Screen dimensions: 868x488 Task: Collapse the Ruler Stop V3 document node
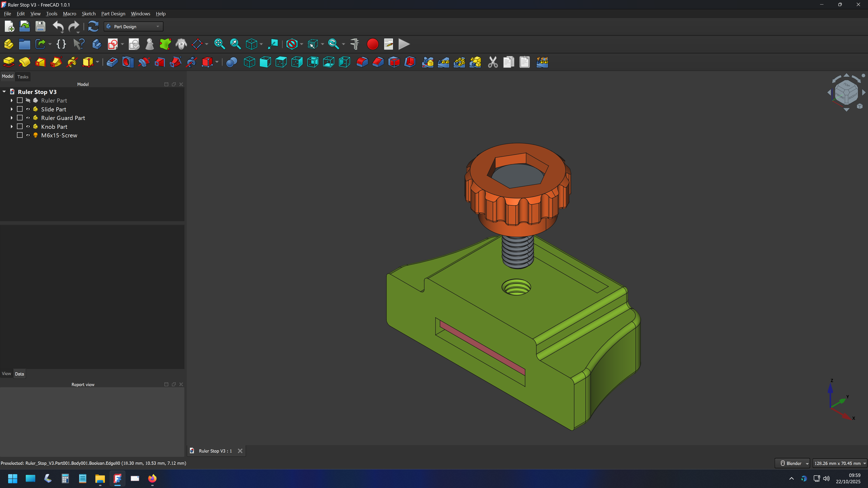click(x=4, y=91)
